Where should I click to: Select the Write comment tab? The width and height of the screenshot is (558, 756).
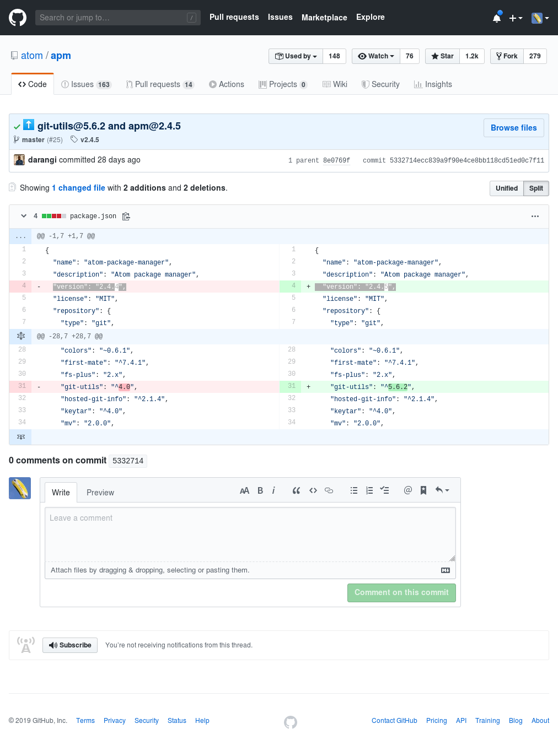tap(61, 493)
